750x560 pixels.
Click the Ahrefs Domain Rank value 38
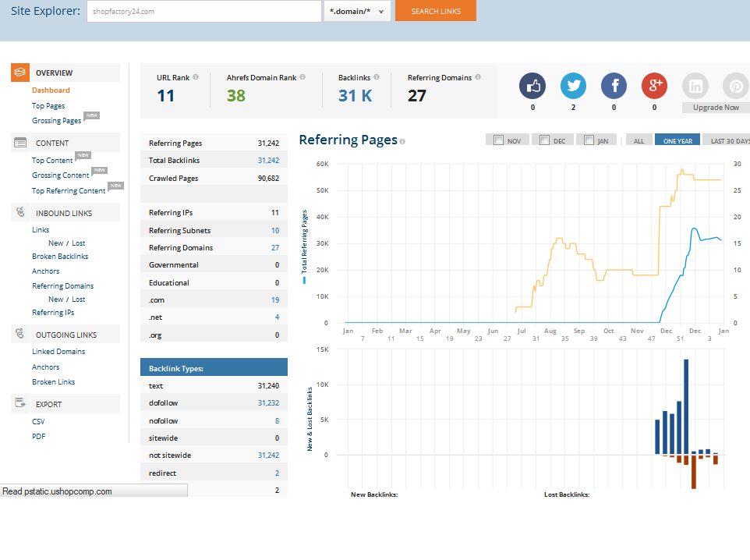coord(235,96)
